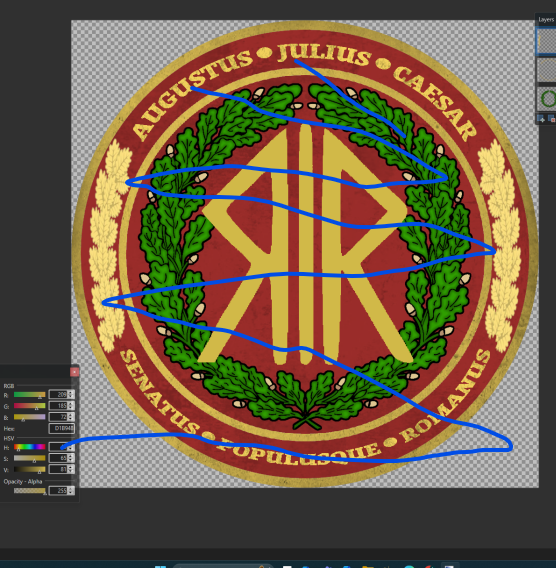Image resolution: width=556 pixels, height=568 pixels.
Task: Select the gold ring outline layer thumbnail
Action: coord(547,70)
